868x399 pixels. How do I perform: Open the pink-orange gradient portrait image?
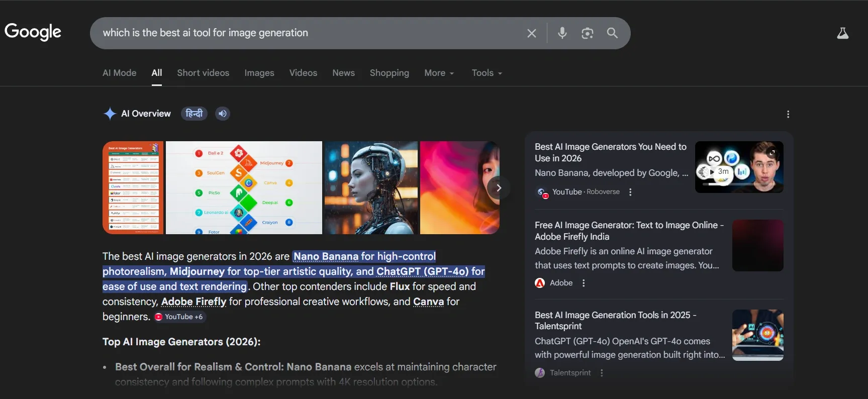pyautogui.click(x=459, y=188)
